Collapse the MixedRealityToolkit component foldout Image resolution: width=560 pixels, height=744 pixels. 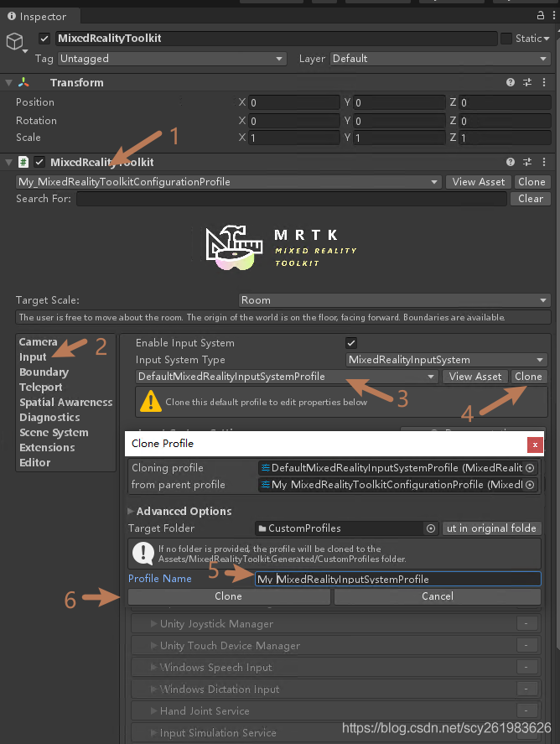pos(8,162)
